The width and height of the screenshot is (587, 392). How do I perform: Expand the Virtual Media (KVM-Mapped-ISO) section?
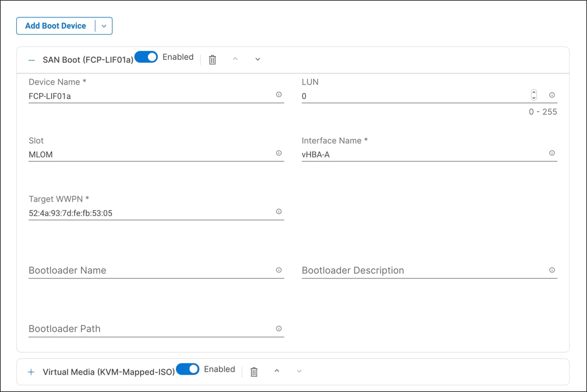pos(31,371)
